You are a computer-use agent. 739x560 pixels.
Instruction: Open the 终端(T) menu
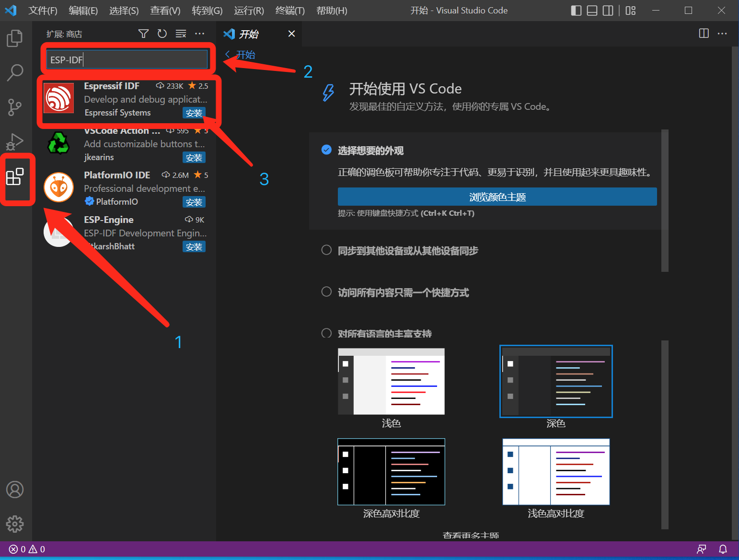coord(290,11)
